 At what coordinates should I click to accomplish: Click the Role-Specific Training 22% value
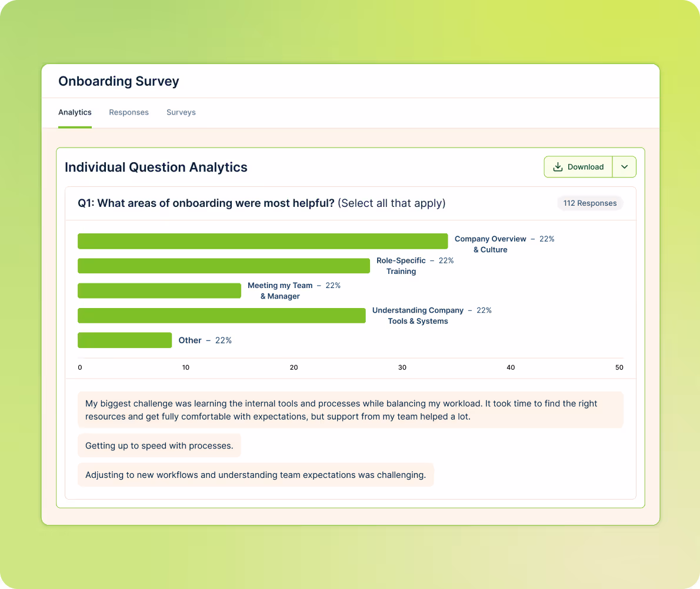pyautogui.click(x=446, y=260)
